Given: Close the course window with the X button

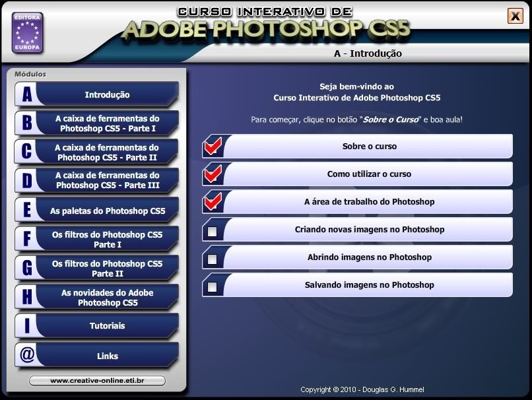Looking at the screenshot, I should click(515, 16).
